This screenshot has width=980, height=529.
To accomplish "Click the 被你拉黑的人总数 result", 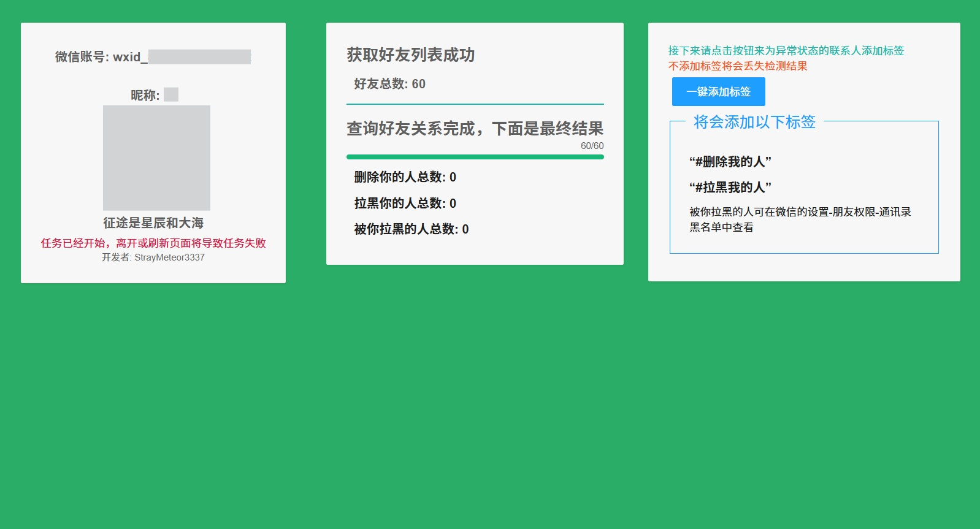I will click(x=411, y=229).
